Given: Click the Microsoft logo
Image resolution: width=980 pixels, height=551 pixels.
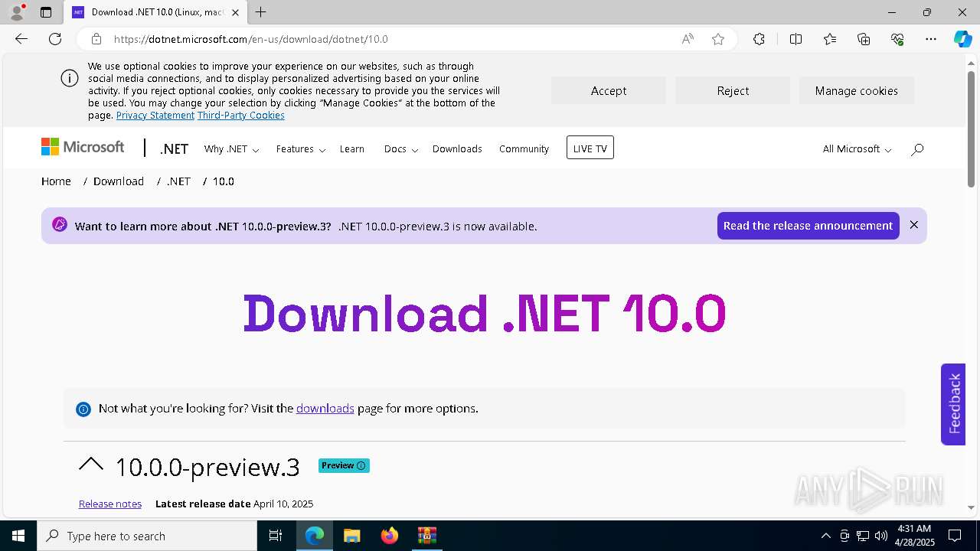Looking at the screenshot, I should point(83,147).
